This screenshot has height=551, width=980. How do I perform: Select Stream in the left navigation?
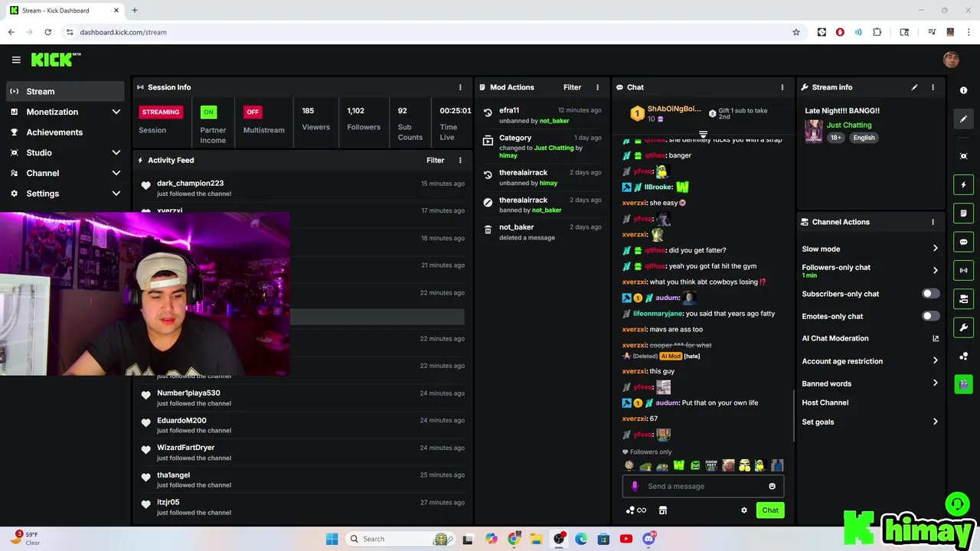coord(65,91)
